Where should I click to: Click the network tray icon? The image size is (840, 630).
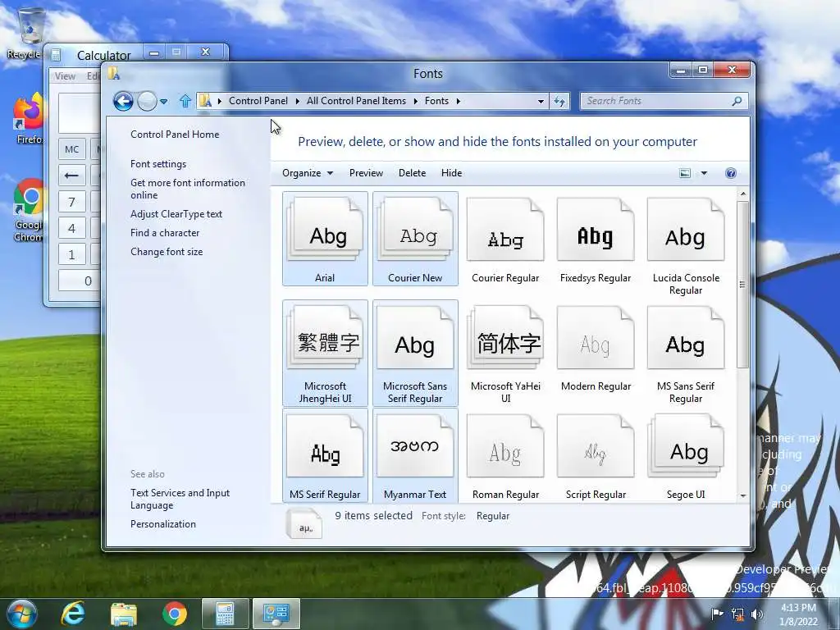[737, 614]
